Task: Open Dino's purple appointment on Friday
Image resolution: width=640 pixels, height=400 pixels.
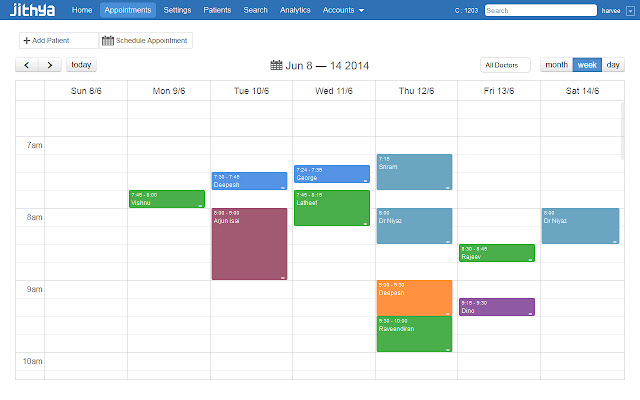Action: coord(496,307)
